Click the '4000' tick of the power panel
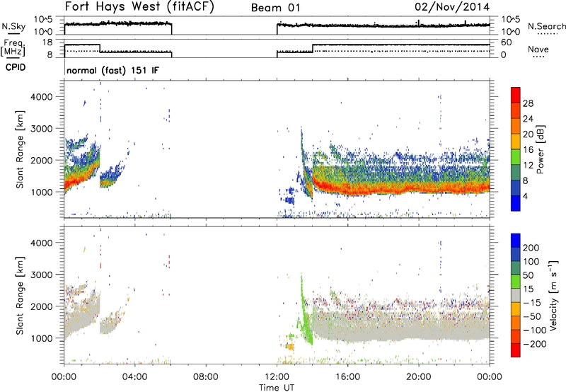Screen dimensions: 566x392 41,97
